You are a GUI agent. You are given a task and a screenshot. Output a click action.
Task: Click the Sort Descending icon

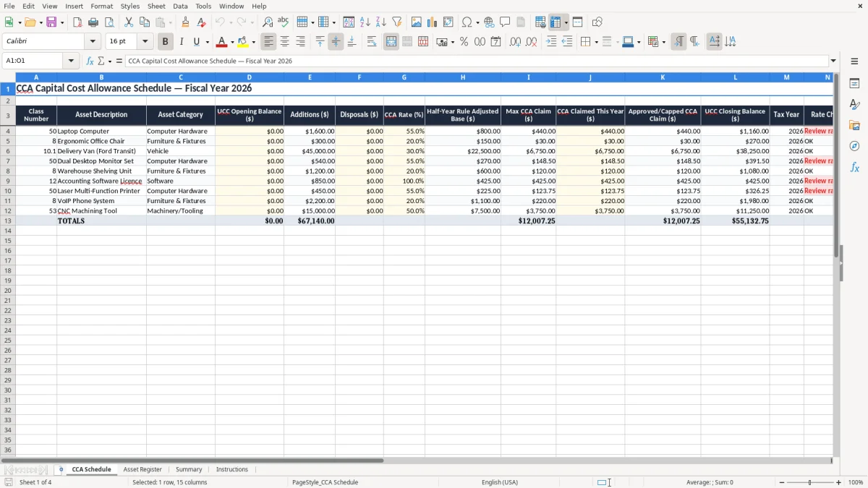coord(381,22)
